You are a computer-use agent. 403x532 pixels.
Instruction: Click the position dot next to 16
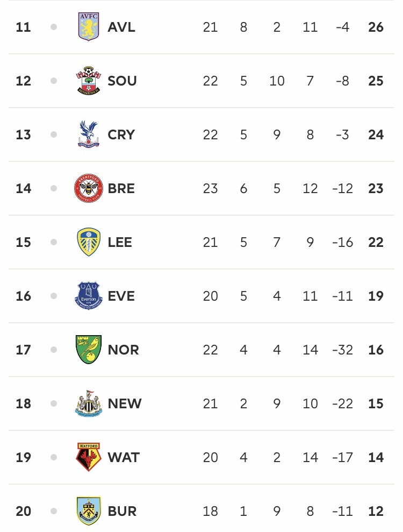pyautogui.click(x=54, y=296)
